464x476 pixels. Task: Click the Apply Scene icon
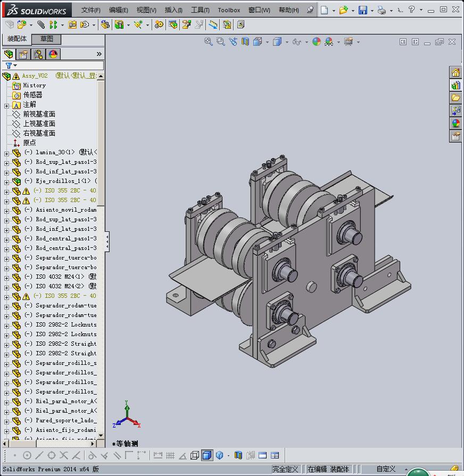pyautogui.click(x=329, y=41)
